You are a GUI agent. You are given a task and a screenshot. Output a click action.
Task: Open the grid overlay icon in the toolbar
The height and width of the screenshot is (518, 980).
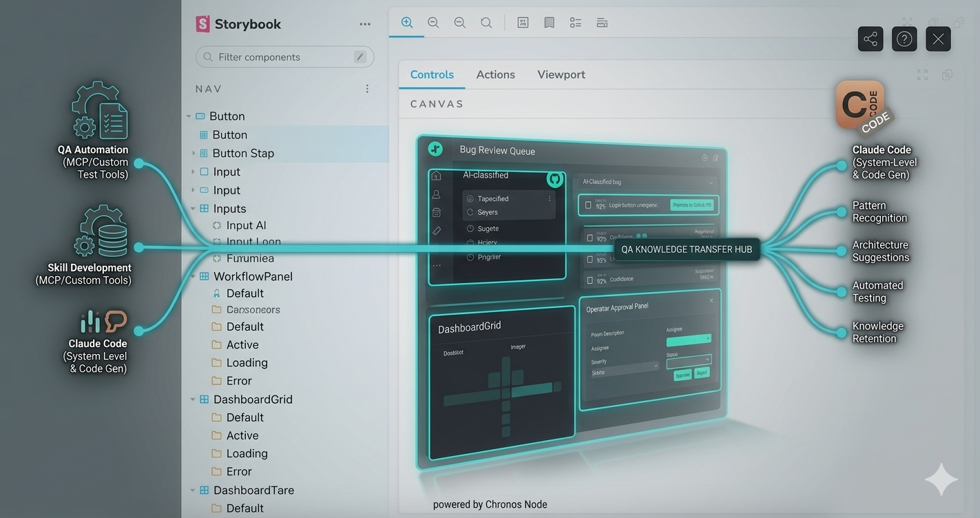(x=523, y=22)
